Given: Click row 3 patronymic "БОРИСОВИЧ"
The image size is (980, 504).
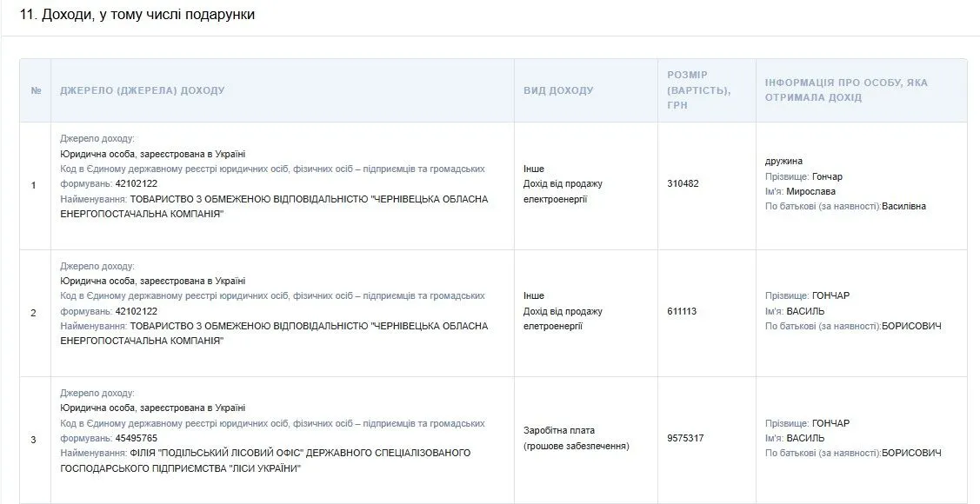Looking at the screenshot, I should point(911,454).
